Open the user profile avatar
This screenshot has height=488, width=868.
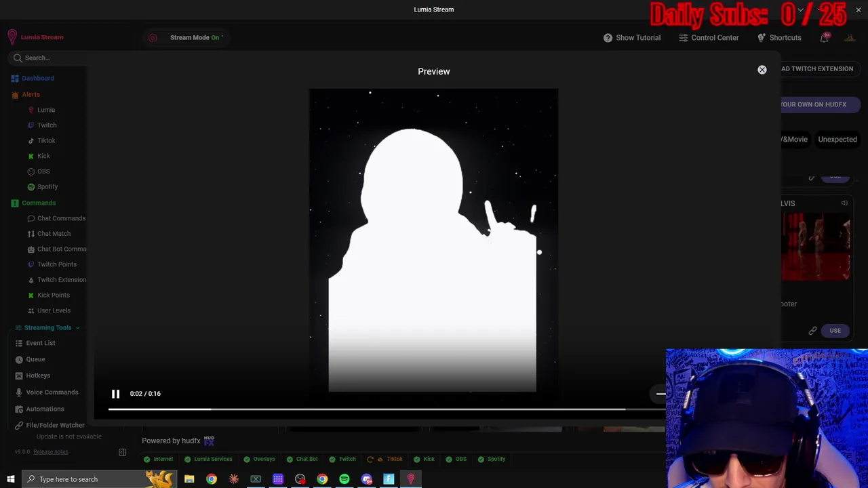(850, 38)
